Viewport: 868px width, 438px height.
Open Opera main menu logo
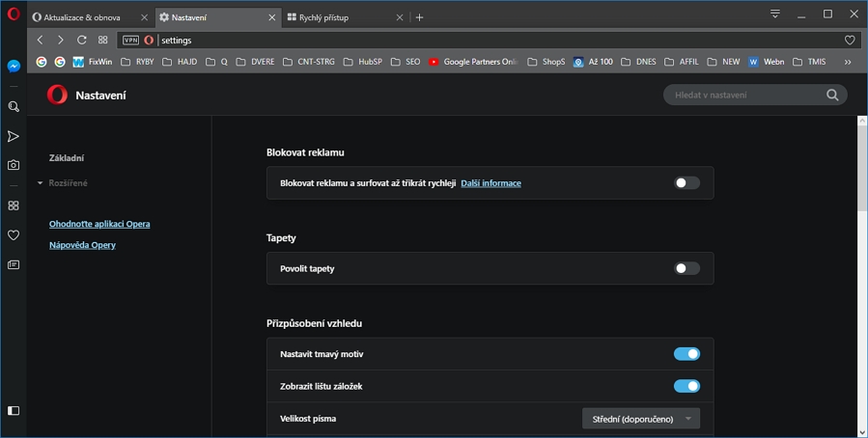(x=14, y=15)
